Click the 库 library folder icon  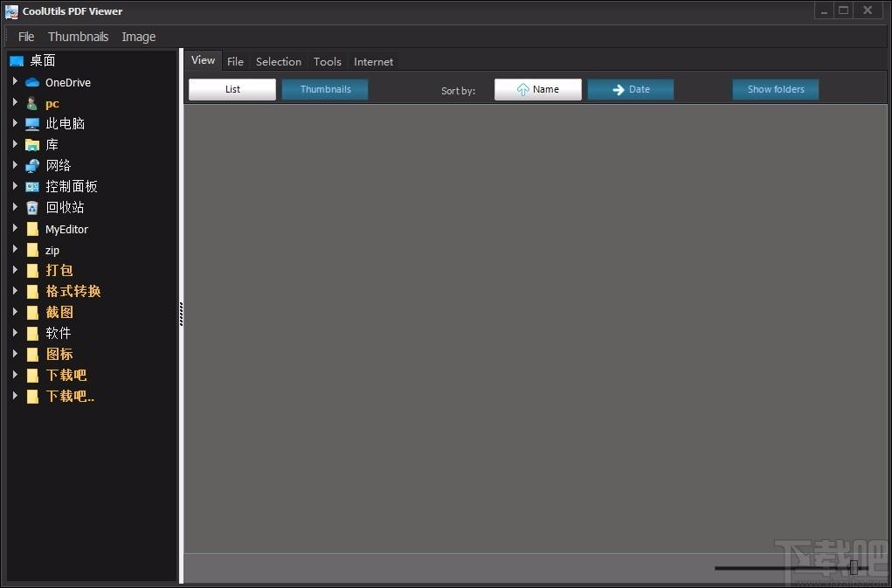32,145
